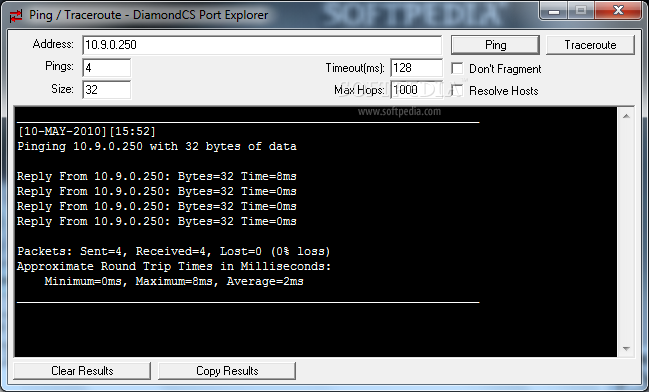Clear Results in the output pane
The image size is (649, 392).
pyautogui.click(x=82, y=370)
